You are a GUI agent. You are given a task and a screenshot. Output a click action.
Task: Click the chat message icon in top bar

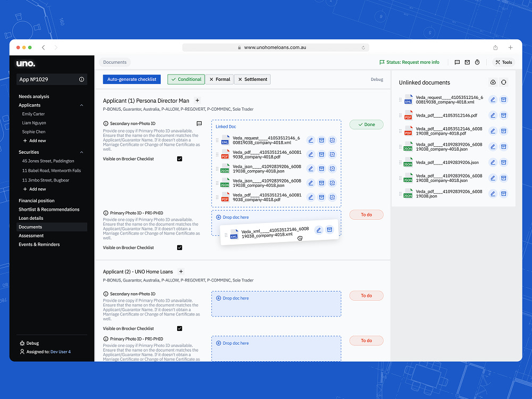pyautogui.click(x=457, y=62)
